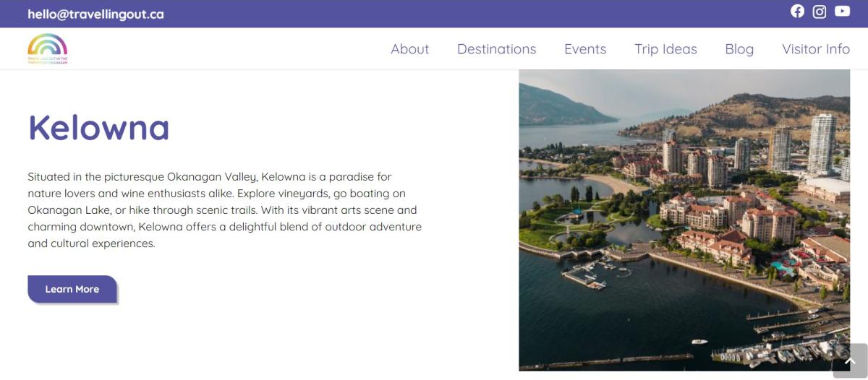Click the Kelowna description paragraph
This screenshot has width=868, height=380.
[x=224, y=210]
